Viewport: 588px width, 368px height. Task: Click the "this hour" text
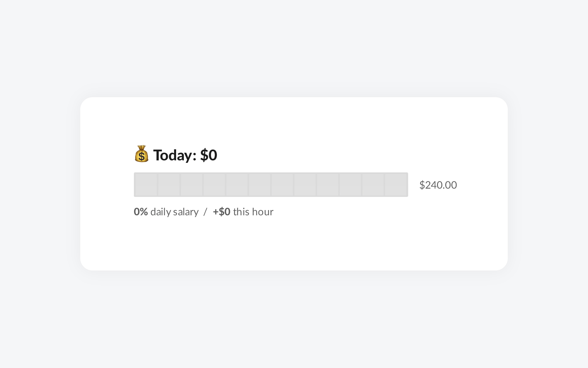(x=253, y=212)
